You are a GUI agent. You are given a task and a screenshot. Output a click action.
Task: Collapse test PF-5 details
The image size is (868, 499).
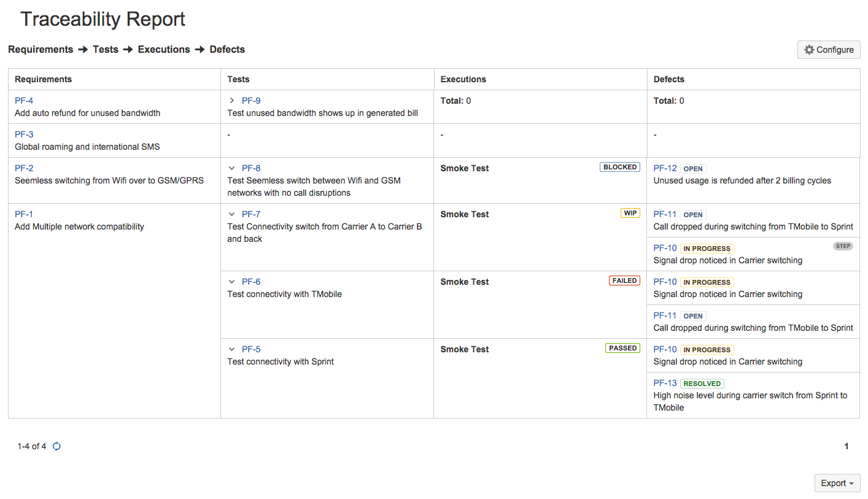coord(231,349)
